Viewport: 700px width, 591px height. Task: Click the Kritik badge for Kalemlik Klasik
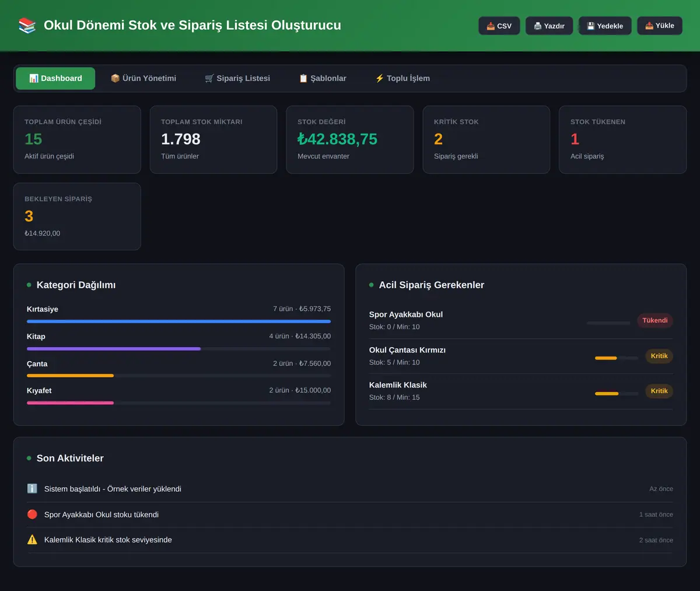[659, 391]
